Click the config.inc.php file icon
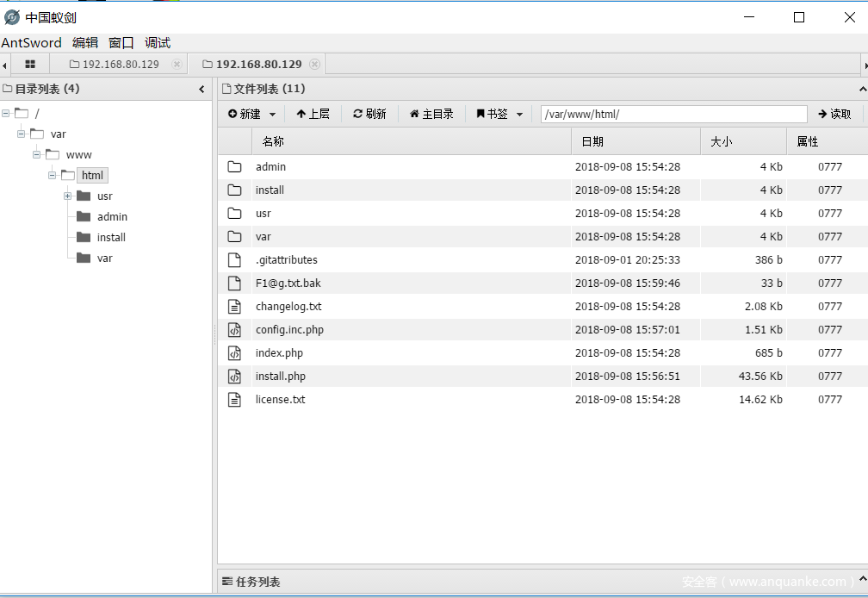This screenshot has height=598, width=868. (x=234, y=330)
